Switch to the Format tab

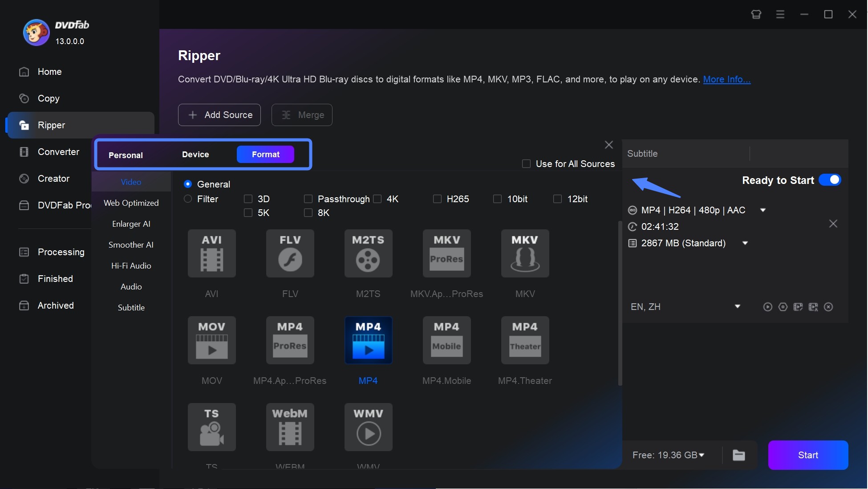click(265, 154)
